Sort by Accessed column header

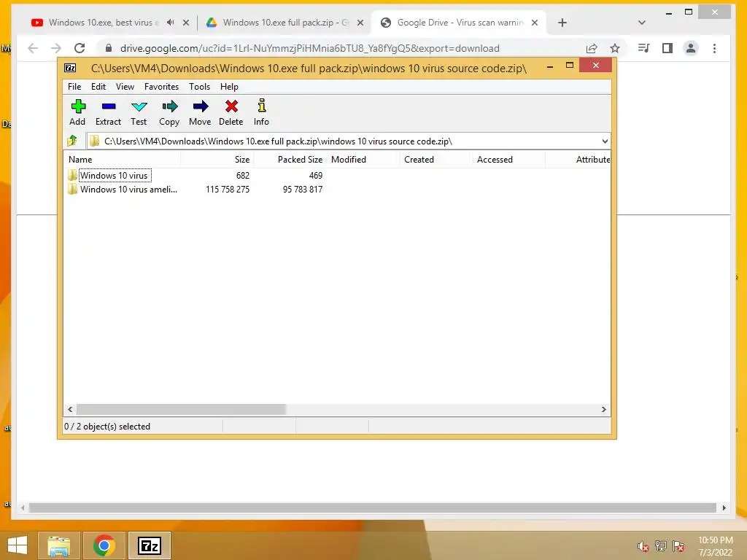(x=508, y=160)
